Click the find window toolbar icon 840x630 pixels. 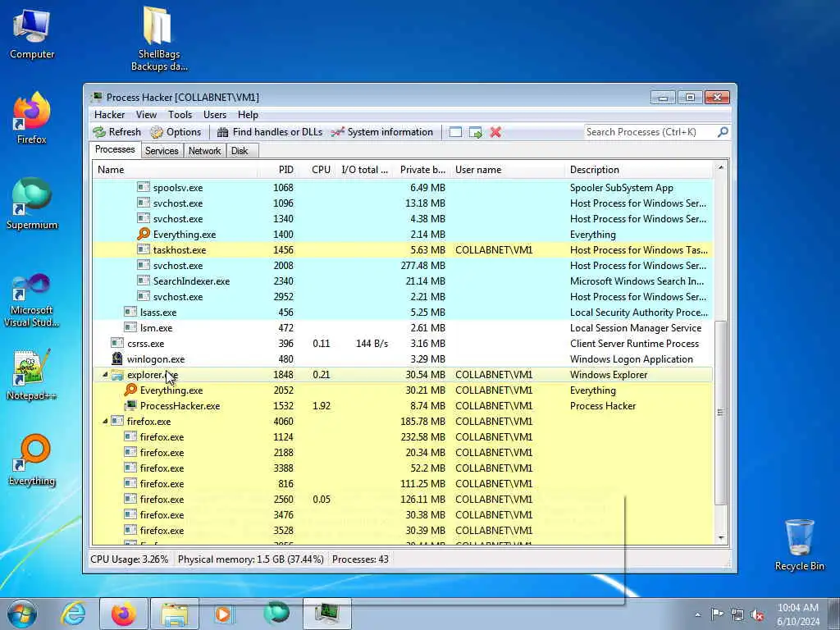[455, 132]
